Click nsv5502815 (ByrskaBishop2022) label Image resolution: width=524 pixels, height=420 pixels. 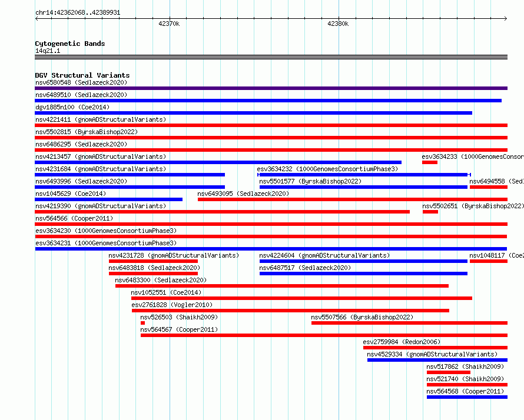pos(87,132)
